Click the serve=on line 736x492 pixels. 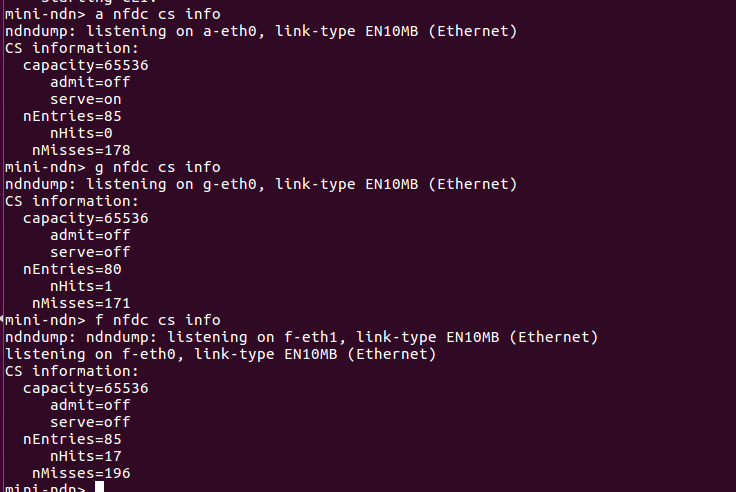pyautogui.click(x=86, y=99)
